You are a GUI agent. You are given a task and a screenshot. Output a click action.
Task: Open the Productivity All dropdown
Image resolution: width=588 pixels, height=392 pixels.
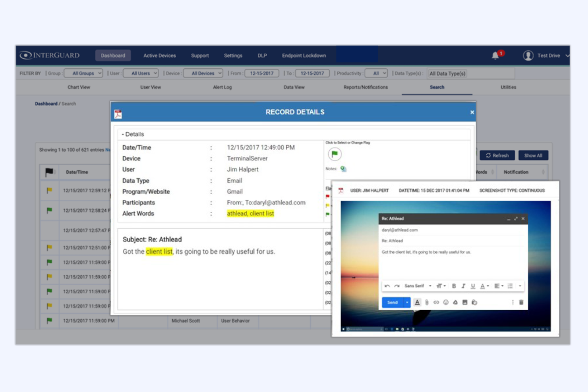(376, 73)
